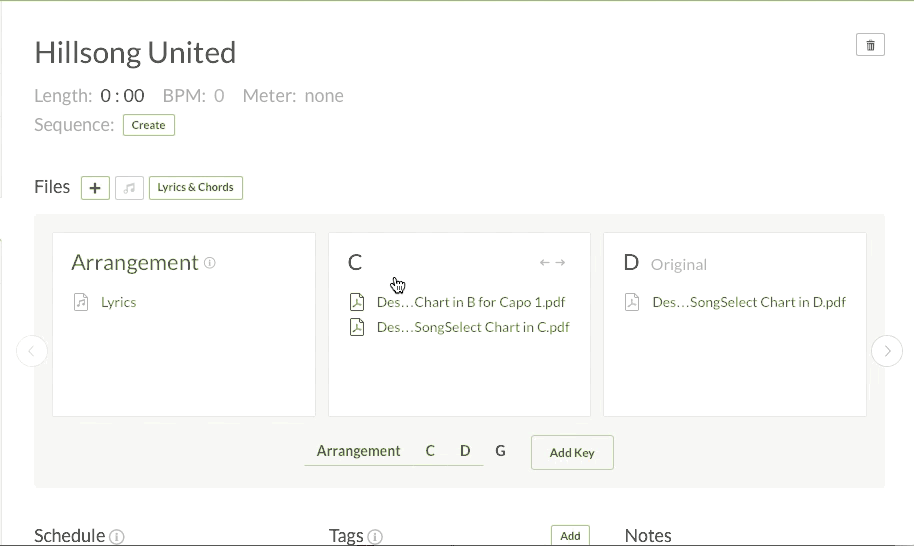Switch to the D key tab

pyautogui.click(x=465, y=451)
